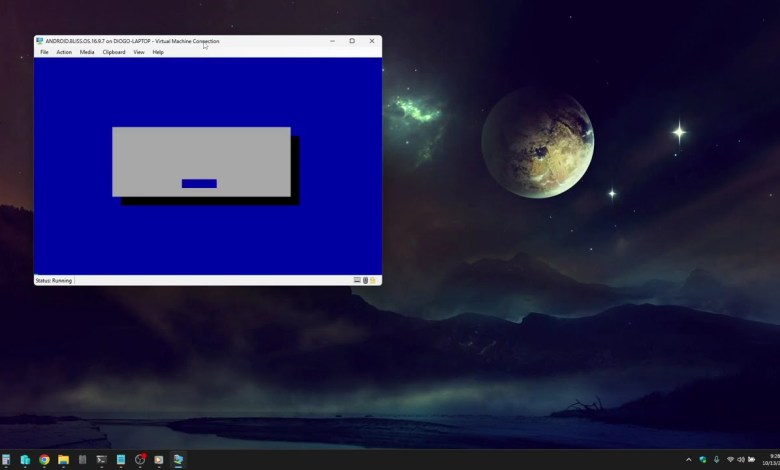The image size is (780, 470).
Task: Close the Virtual Machine Connection window
Action: coord(372,41)
